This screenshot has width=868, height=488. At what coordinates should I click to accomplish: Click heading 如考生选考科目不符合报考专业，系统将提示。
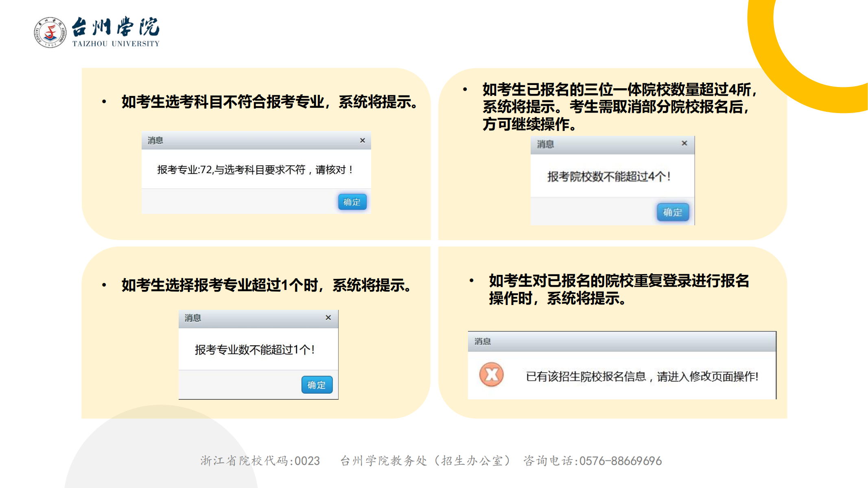pyautogui.click(x=269, y=102)
